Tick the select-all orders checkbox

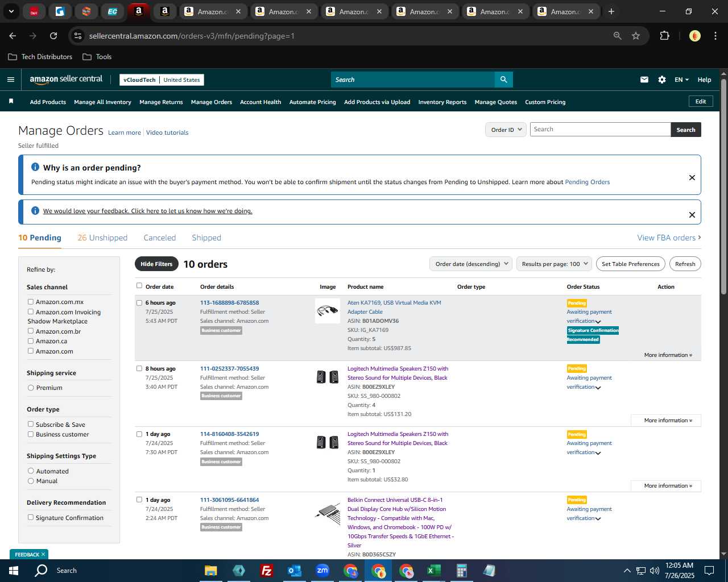coord(139,286)
